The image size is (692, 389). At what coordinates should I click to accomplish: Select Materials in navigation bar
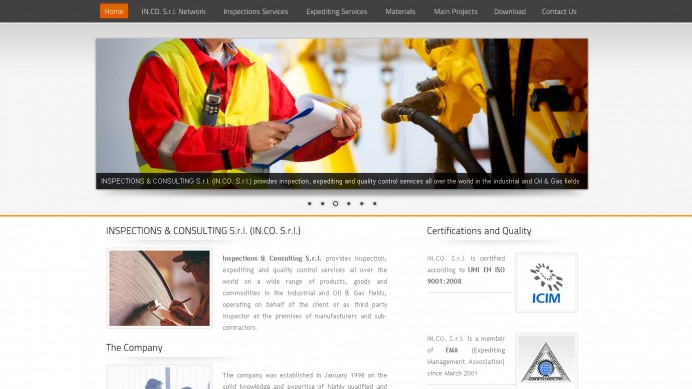click(400, 11)
